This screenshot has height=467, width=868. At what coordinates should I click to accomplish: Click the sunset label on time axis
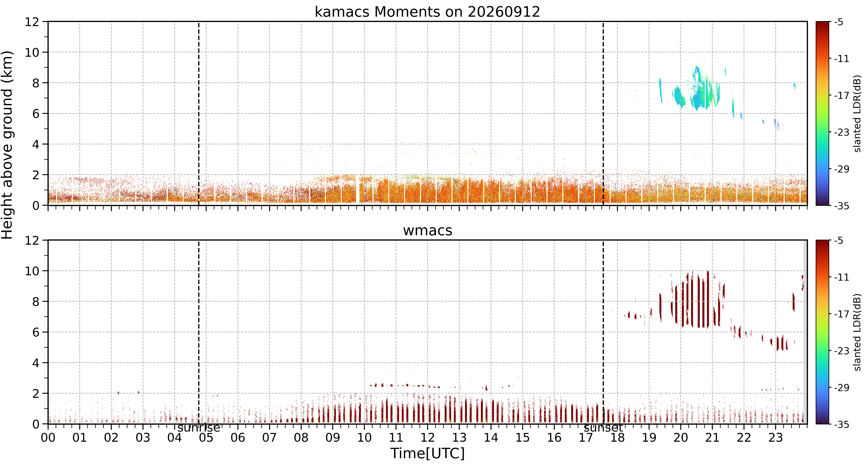(603, 428)
